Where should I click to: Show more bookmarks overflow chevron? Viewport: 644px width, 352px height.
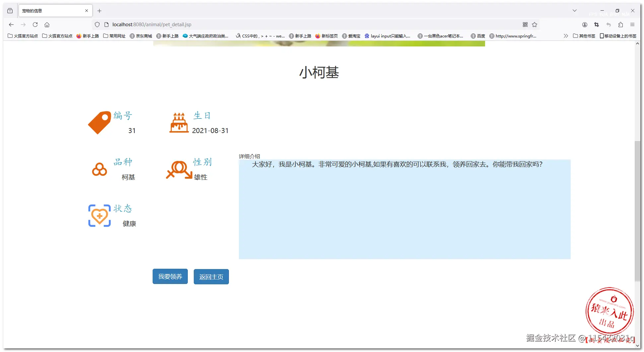point(566,36)
